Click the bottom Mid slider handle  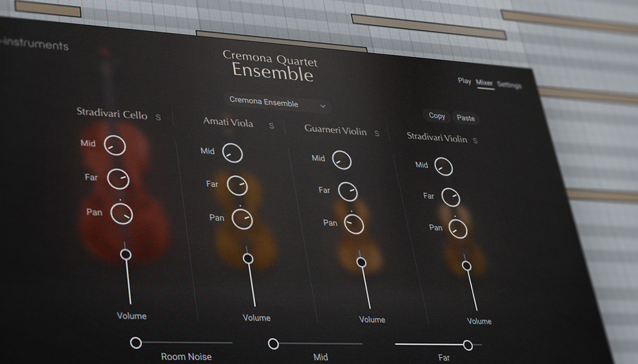(x=273, y=343)
